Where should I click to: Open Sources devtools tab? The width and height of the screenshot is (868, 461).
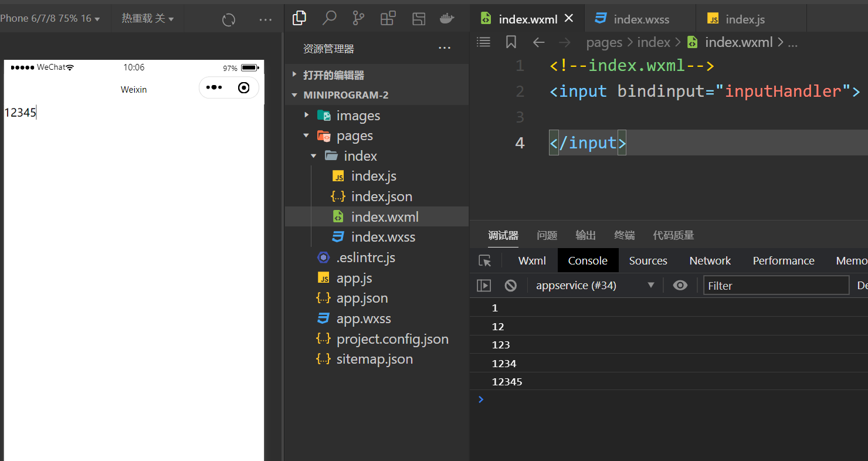point(648,261)
